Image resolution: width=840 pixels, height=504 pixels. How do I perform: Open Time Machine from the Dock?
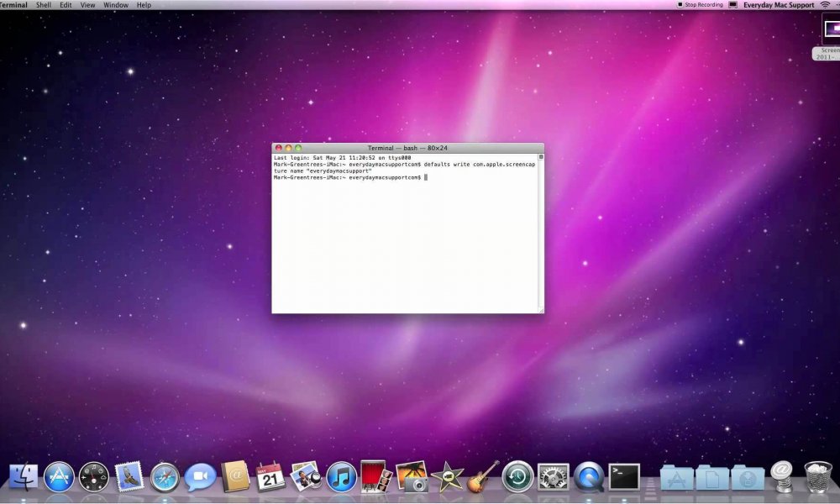[x=517, y=477]
